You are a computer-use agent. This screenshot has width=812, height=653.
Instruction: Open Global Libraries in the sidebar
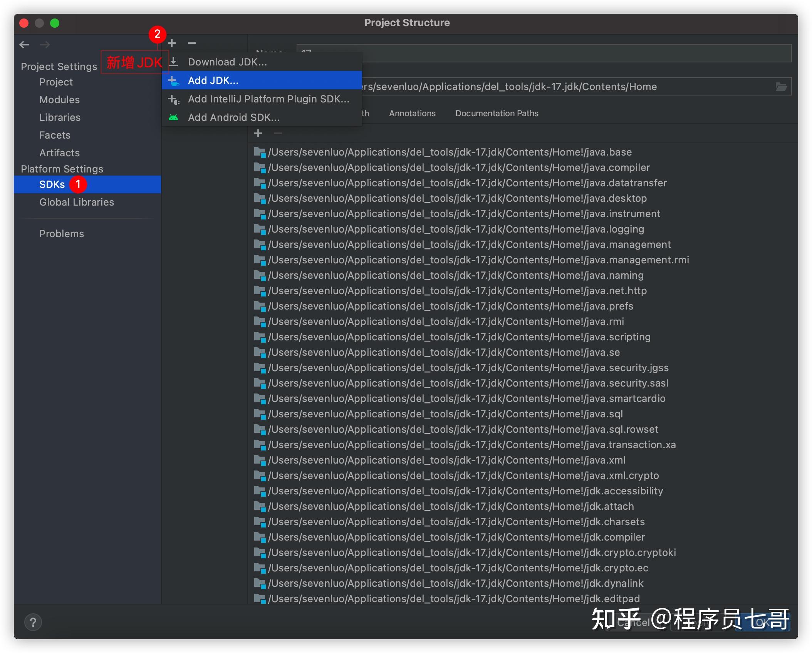76,202
